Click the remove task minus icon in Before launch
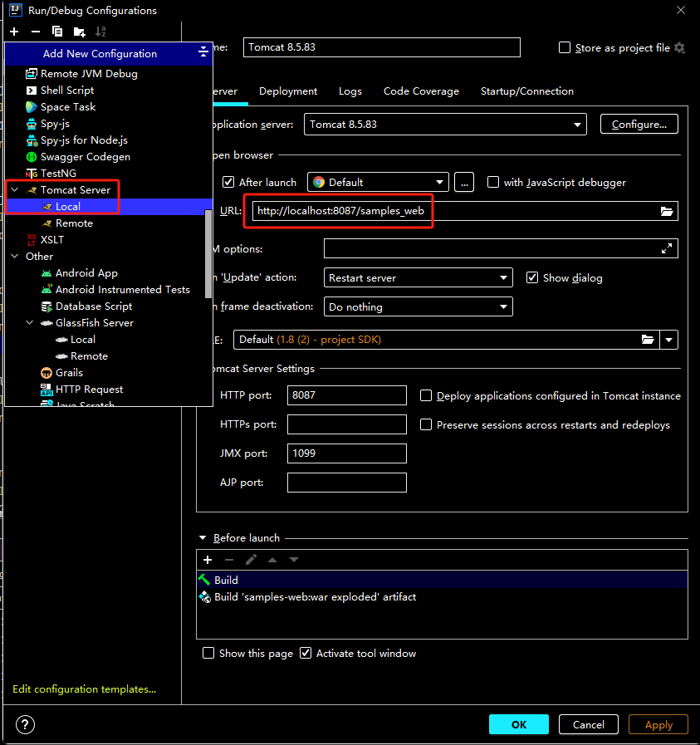 point(229,560)
